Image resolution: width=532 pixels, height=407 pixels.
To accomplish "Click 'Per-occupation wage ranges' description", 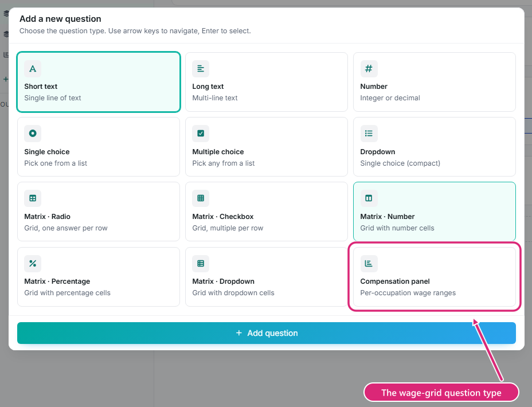I will [408, 293].
